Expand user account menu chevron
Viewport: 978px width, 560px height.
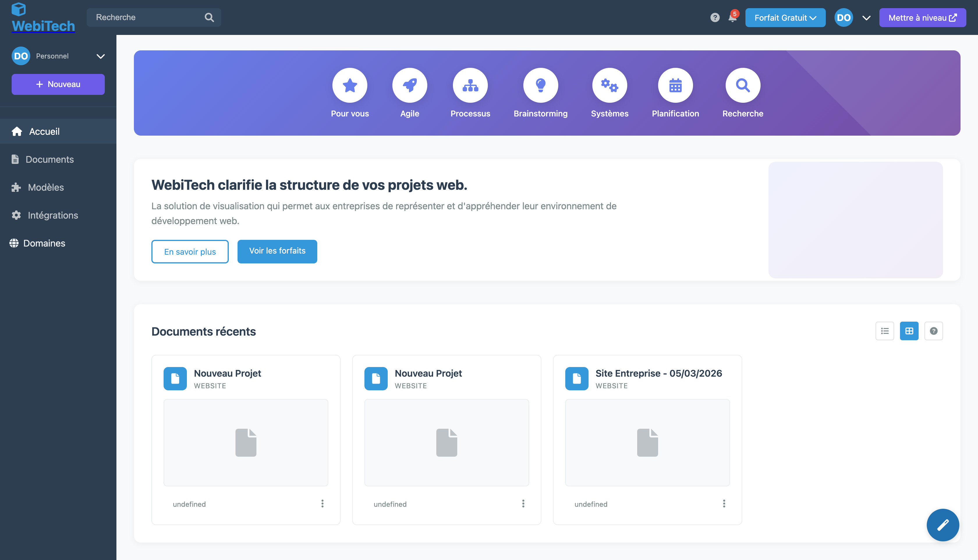pos(866,18)
